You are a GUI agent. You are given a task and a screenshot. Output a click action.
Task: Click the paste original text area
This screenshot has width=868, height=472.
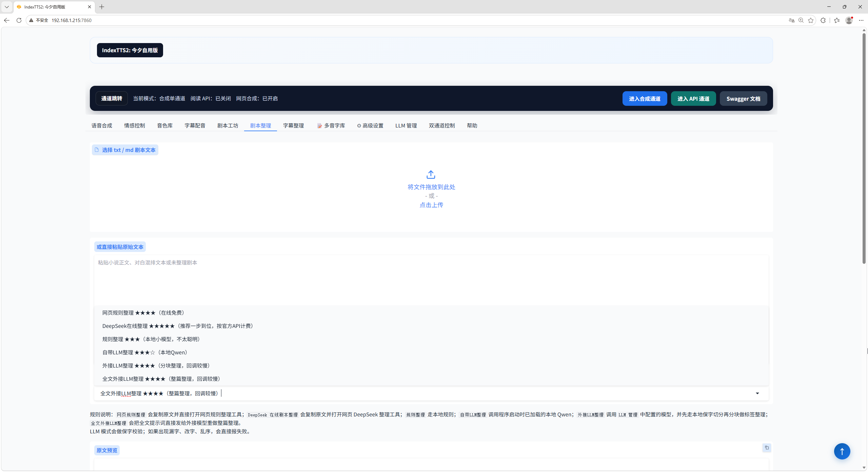pyautogui.click(x=431, y=280)
